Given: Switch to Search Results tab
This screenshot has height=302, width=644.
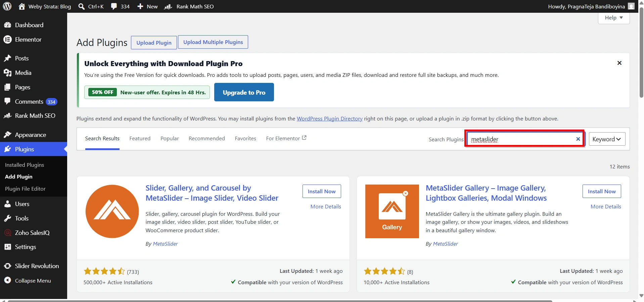Looking at the screenshot, I should click(x=102, y=139).
